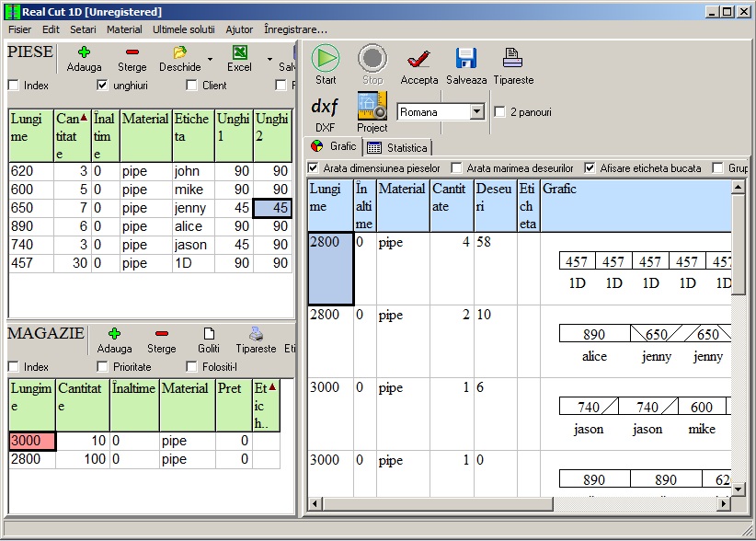Click the Project icon
Screen dimensions: 756x541
[372, 107]
